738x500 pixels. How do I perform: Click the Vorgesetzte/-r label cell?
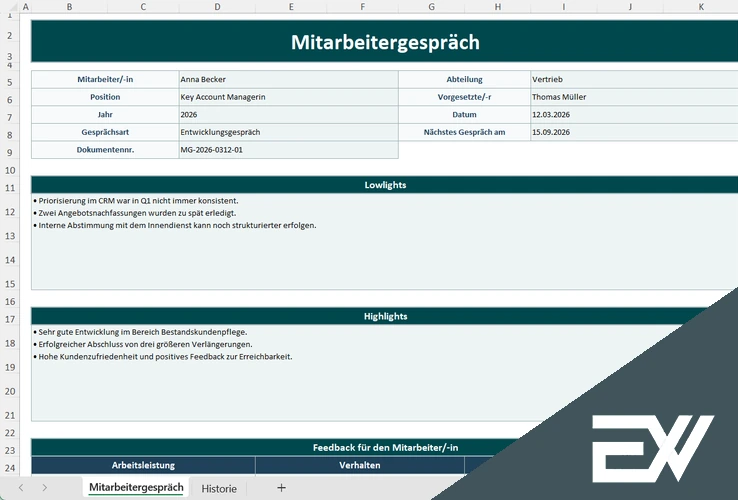tap(464, 97)
